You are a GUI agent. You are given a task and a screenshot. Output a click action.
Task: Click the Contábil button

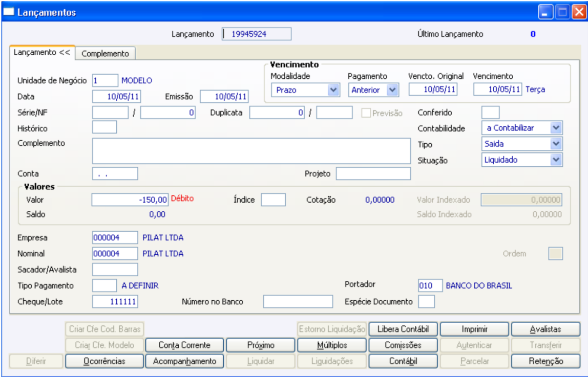[403, 361]
